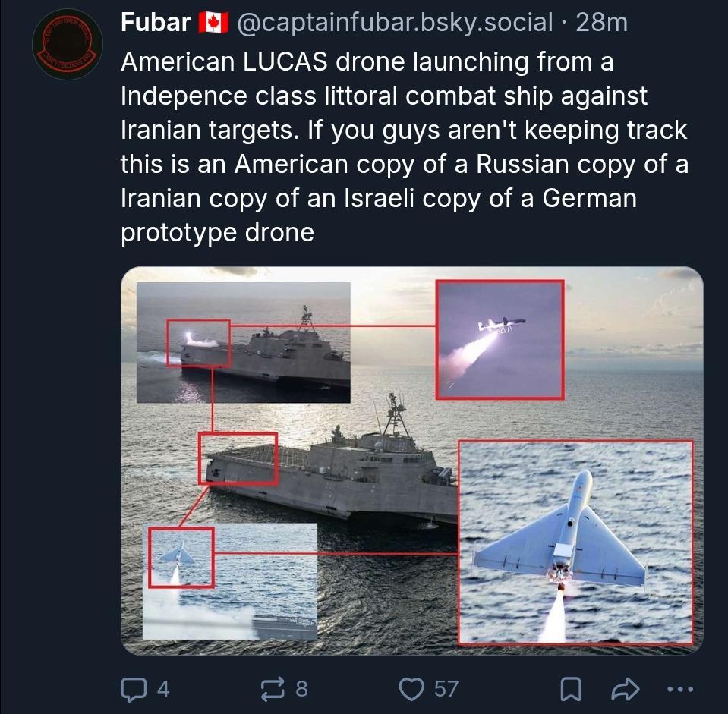Image resolution: width=728 pixels, height=714 pixels.
Task: Click the reply speech bubble icon
Action: point(134,688)
